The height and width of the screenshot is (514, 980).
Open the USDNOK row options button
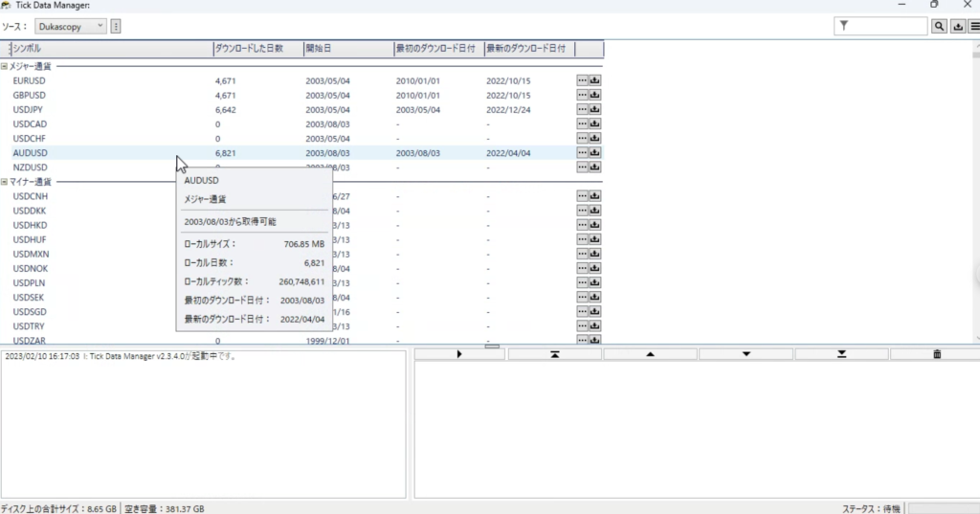583,268
